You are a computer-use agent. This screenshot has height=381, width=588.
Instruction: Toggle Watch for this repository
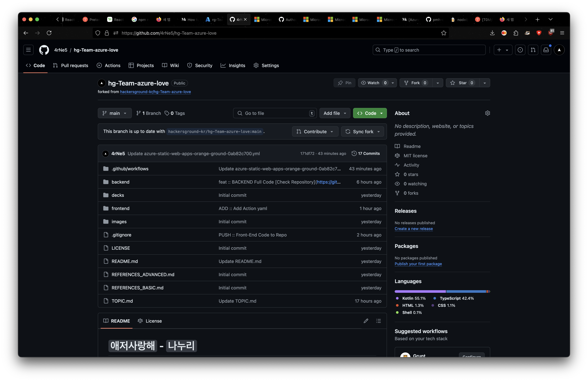point(373,83)
